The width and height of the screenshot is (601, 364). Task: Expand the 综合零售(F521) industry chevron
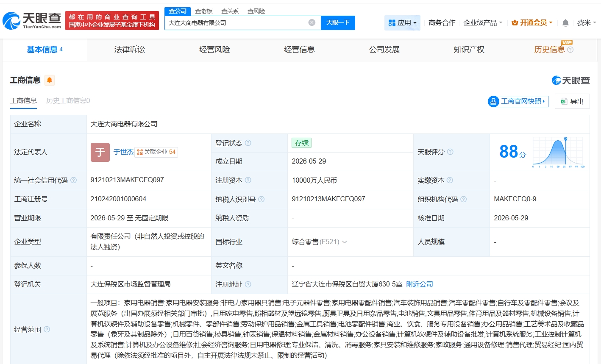pos(345,242)
